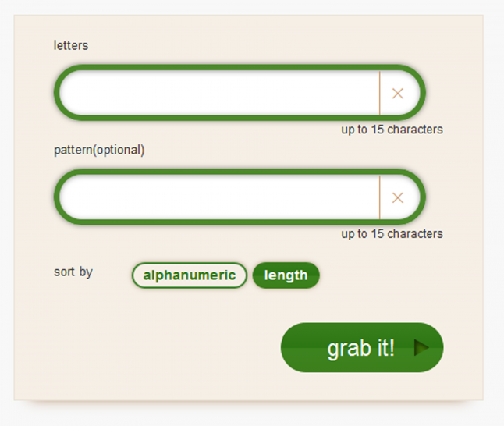Click the "letters" field label
504x426 pixels.
[71, 45]
